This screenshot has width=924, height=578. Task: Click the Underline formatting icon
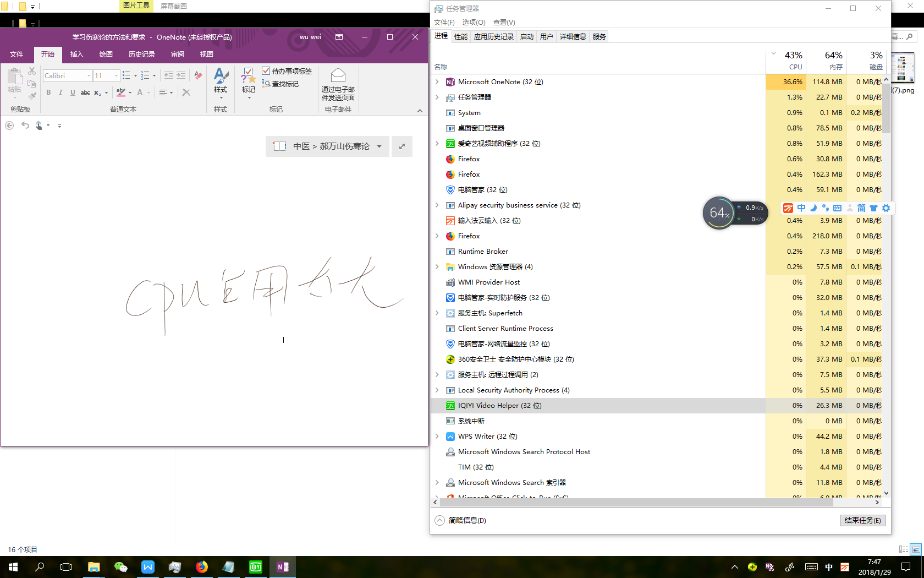pos(73,92)
